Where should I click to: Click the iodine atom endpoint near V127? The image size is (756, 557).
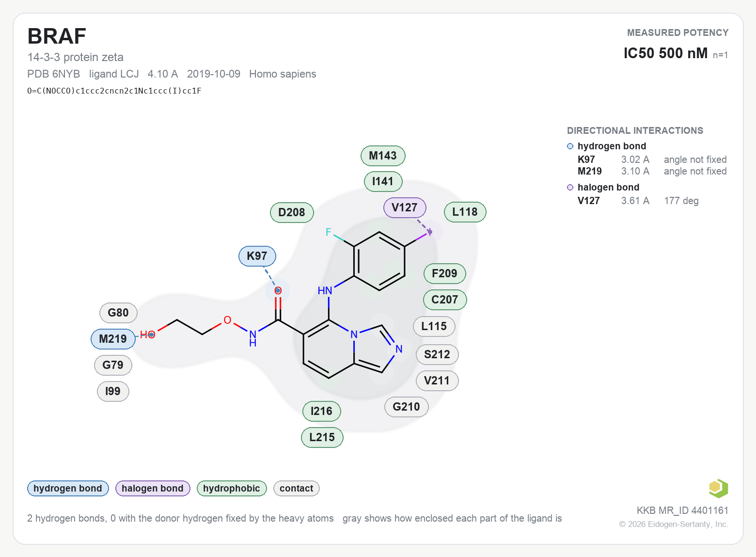[429, 232]
